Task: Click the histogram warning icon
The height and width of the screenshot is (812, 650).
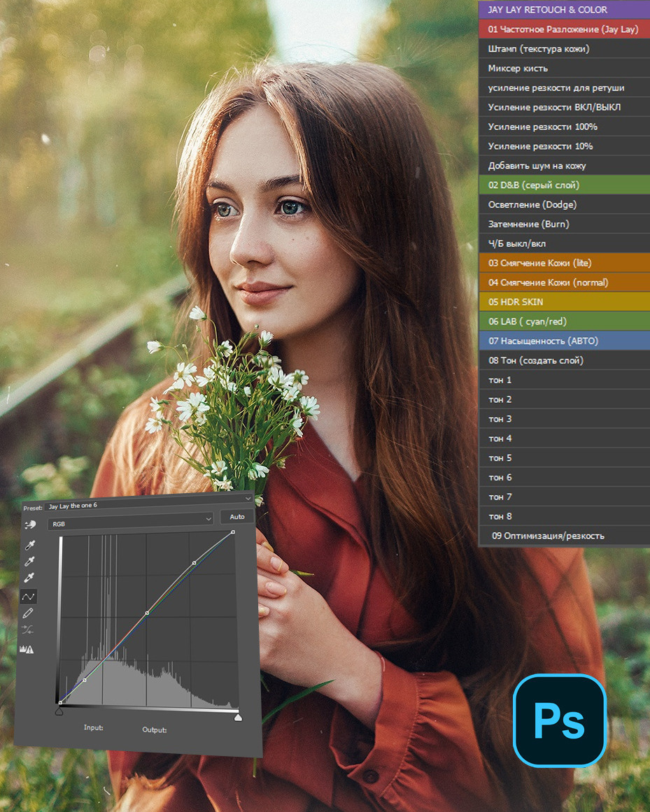Action: (30, 648)
